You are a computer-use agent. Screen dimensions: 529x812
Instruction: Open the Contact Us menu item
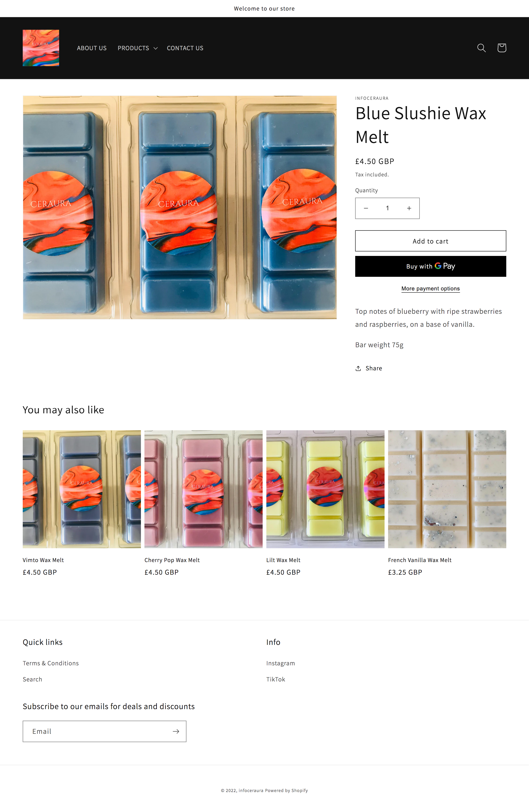click(x=185, y=48)
